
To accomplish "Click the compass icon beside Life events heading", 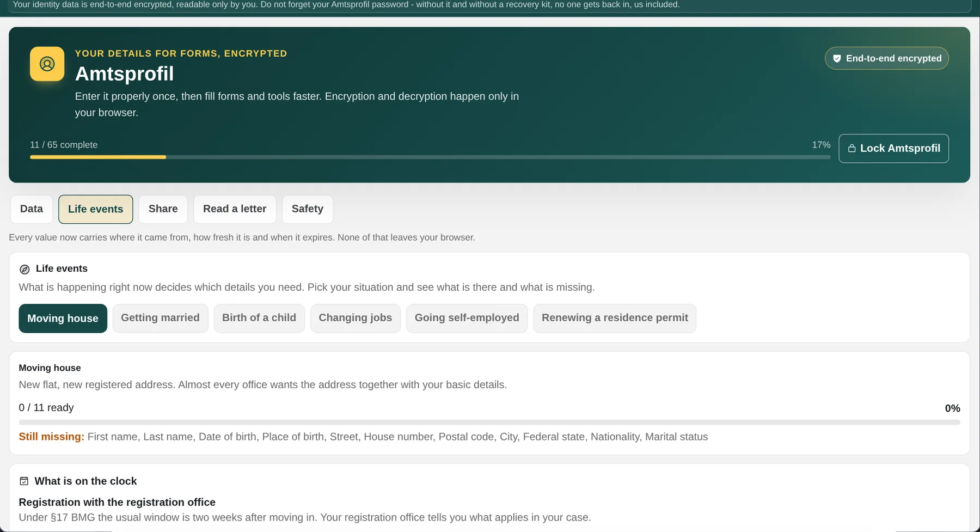I will pyautogui.click(x=24, y=269).
